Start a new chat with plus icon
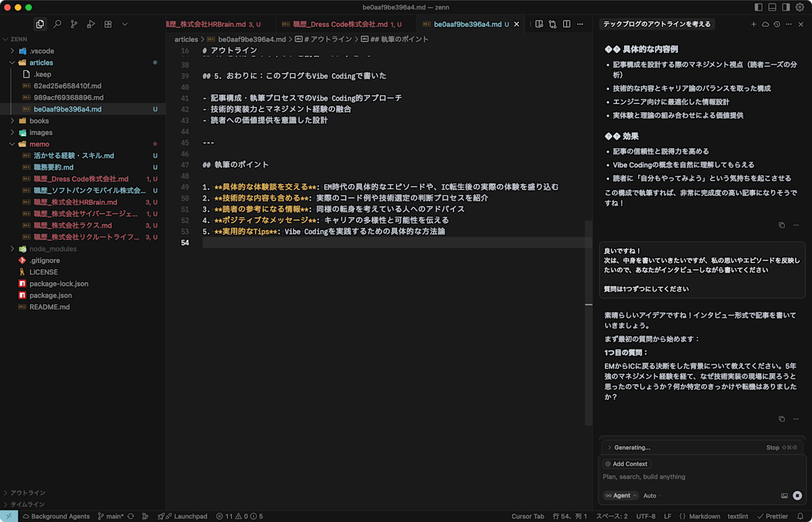 (754, 24)
